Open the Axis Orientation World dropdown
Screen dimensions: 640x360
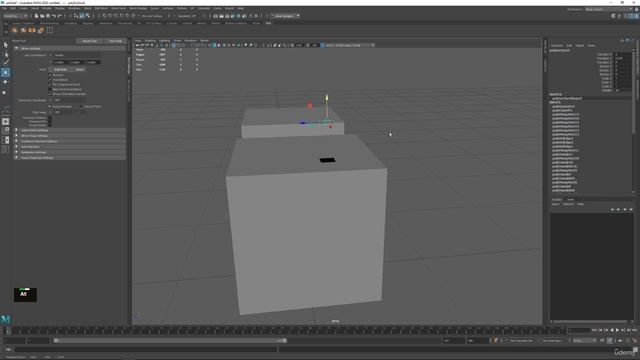point(77,55)
